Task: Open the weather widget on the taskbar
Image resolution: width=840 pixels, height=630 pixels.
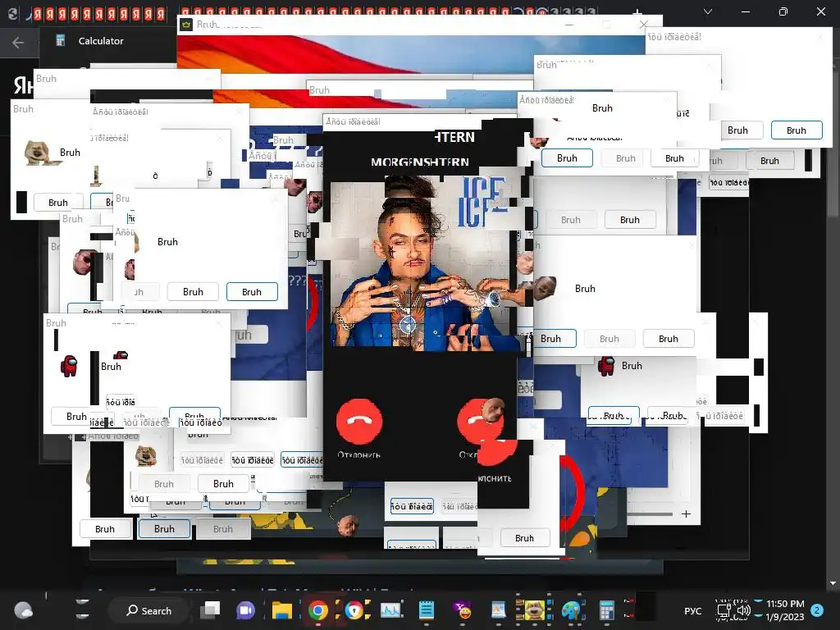Action: pyautogui.click(x=23, y=610)
